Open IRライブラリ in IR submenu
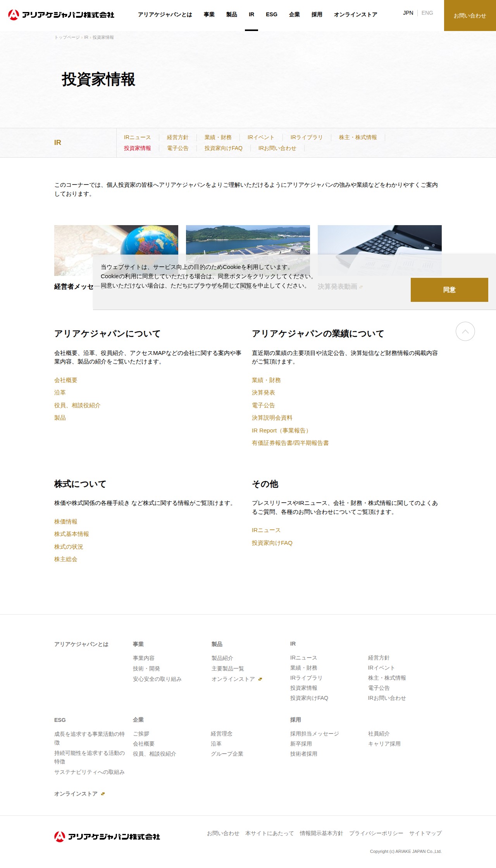Viewport: 496px width, 868px height. [307, 137]
